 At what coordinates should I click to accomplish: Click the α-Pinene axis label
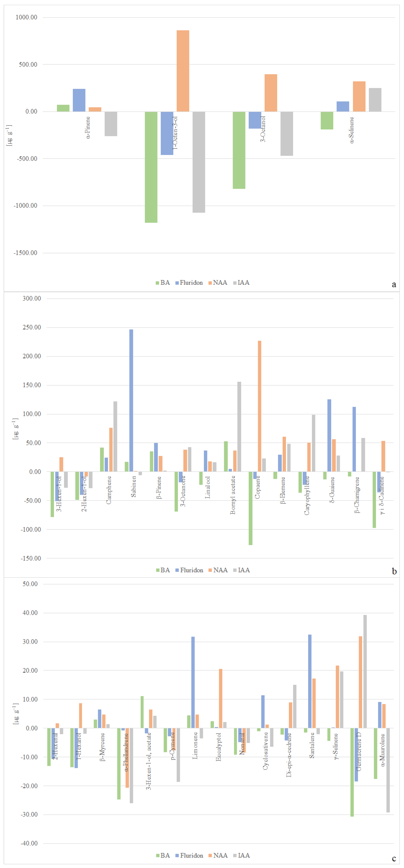(88, 128)
